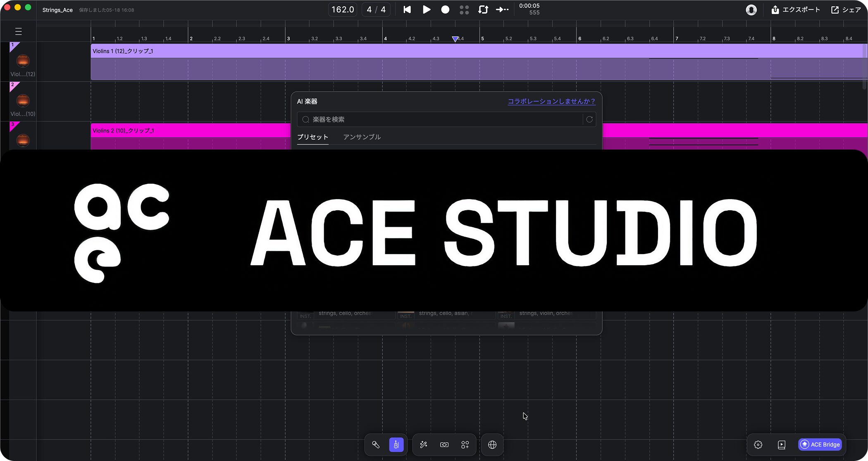This screenshot has height=461, width=868.
Task: Click the vertical scrollbar in track area
Action: point(865,66)
